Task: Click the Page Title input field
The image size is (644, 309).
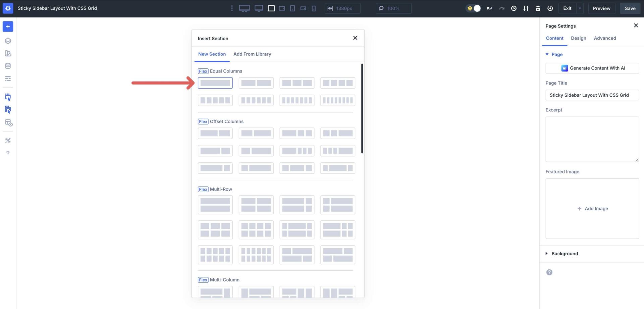Action: [x=592, y=95]
